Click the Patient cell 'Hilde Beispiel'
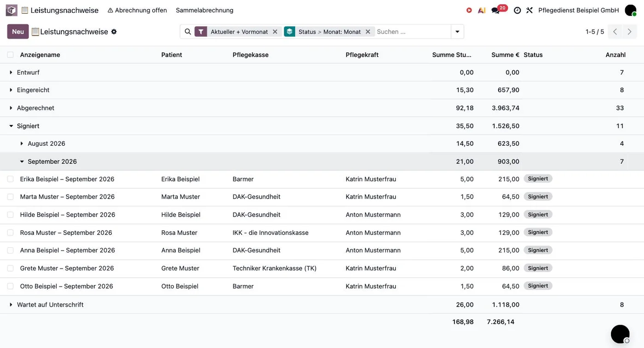This screenshot has width=644, height=348. click(181, 215)
